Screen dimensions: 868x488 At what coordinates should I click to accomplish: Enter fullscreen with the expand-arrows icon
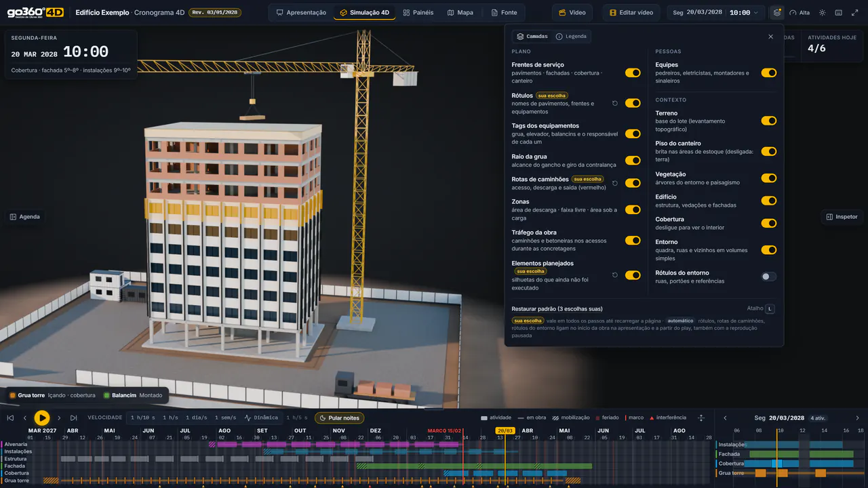(854, 12)
